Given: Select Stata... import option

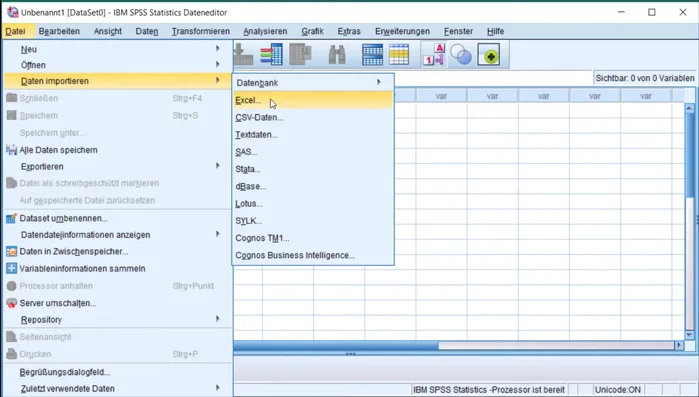Looking at the screenshot, I should (x=312, y=169).
